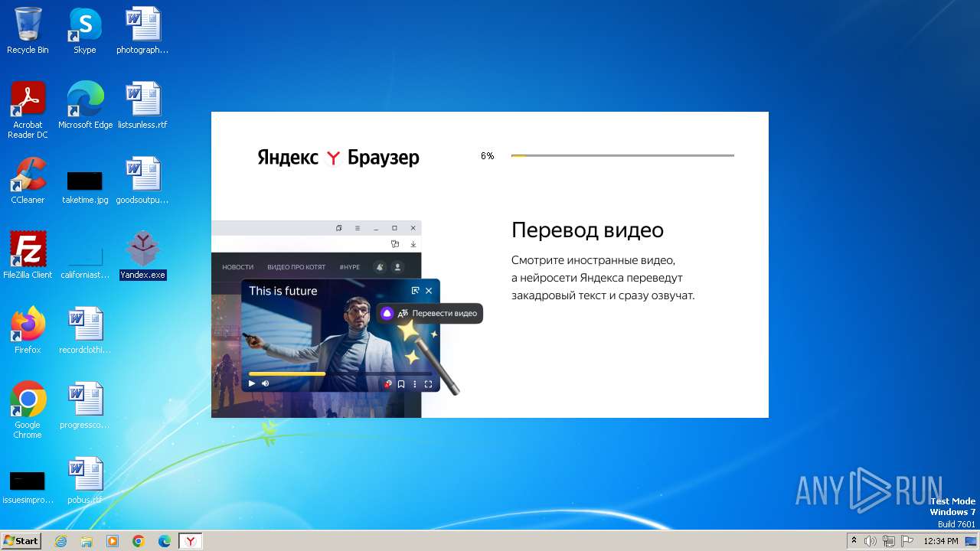
Task: Select the photograph... Word document icon
Action: 142,31
